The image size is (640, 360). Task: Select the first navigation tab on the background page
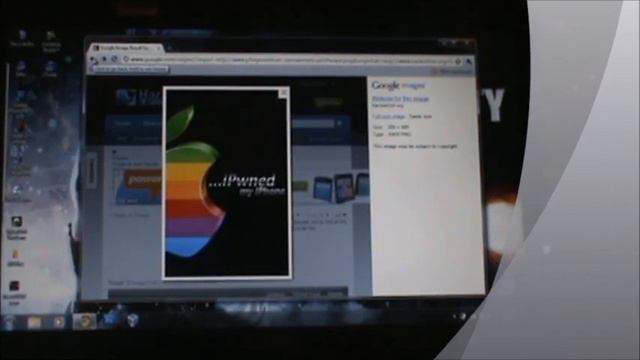pos(122,123)
